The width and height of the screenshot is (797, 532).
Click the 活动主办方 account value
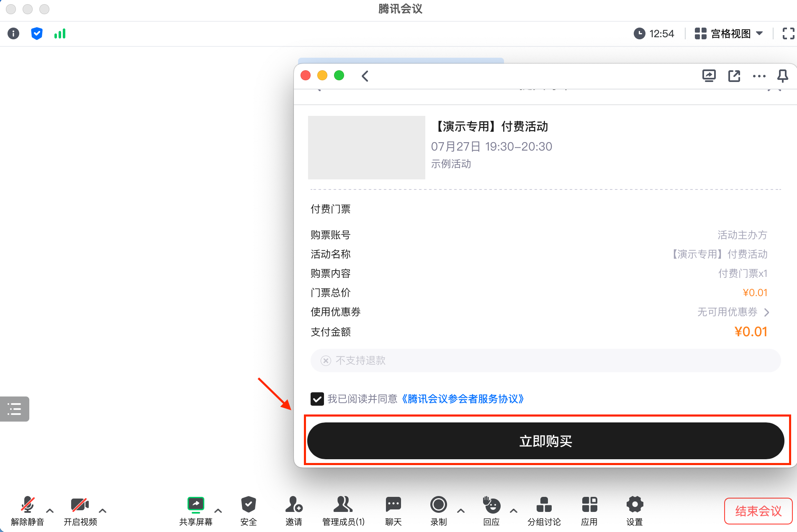pos(743,235)
